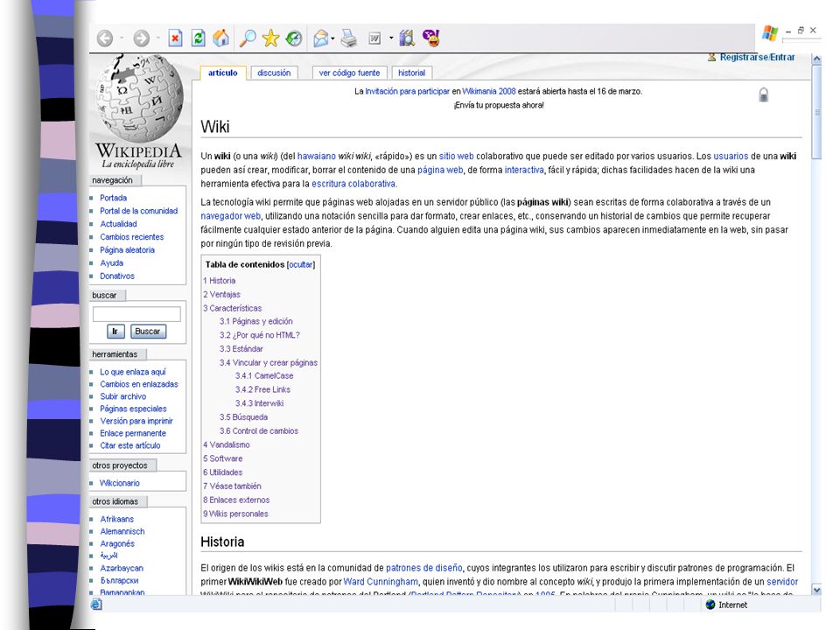
Task: Open the Wikcionario project link
Action: click(120, 483)
